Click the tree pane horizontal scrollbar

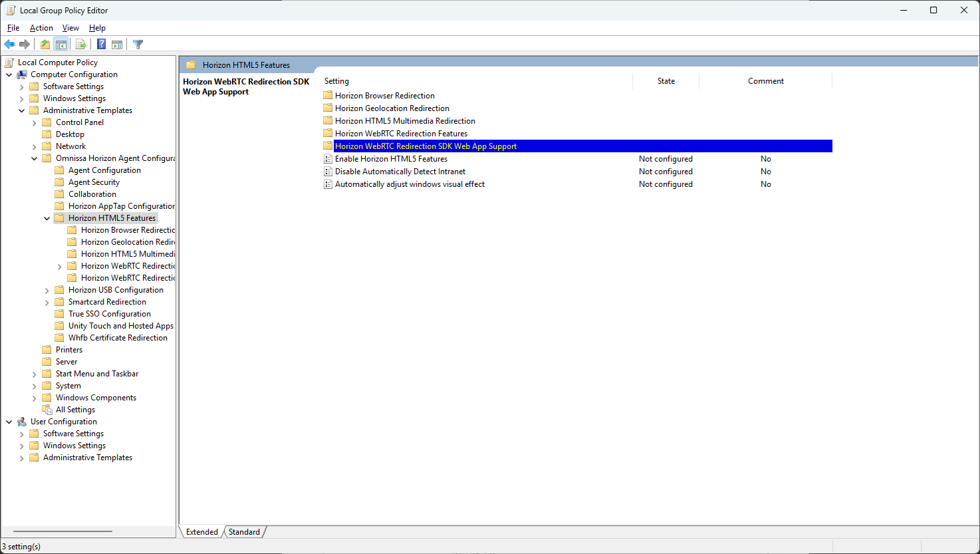(62, 531)
